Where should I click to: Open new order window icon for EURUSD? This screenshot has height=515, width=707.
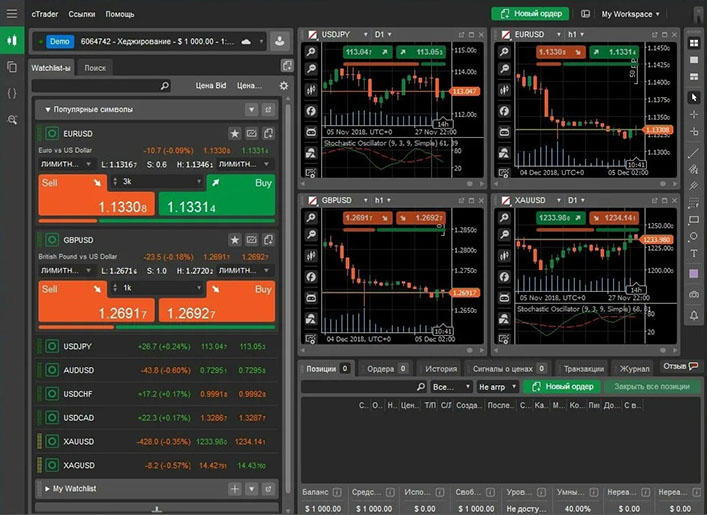[x=268, y=133]
